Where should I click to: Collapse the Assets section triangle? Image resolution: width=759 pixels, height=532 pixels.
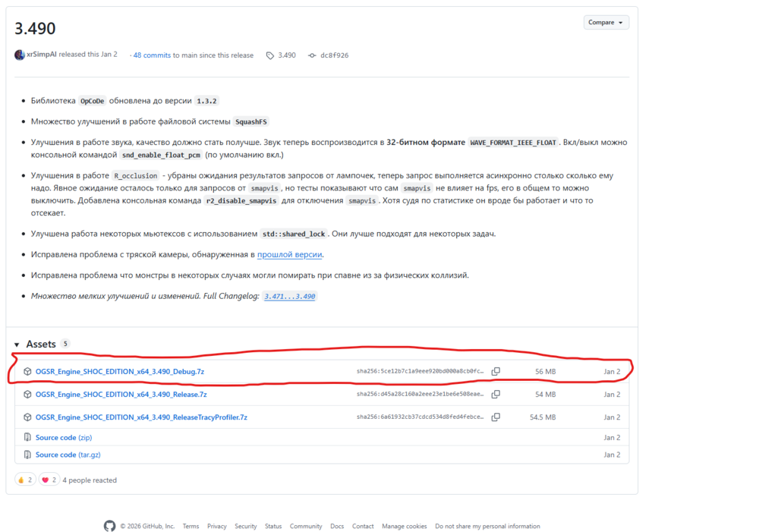pos(17,345)
